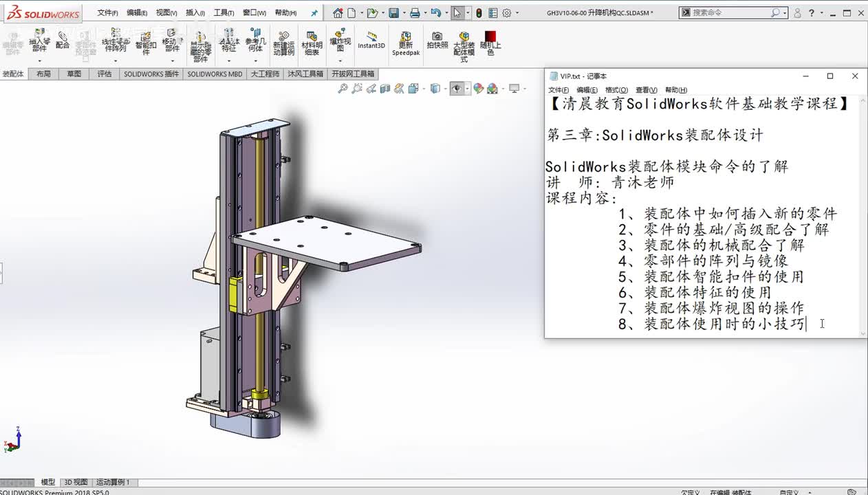Open the 视图(V) menu in SolidWorks
Image resolution: width=868 pixels, height=495 pixels.
point(166,13)
